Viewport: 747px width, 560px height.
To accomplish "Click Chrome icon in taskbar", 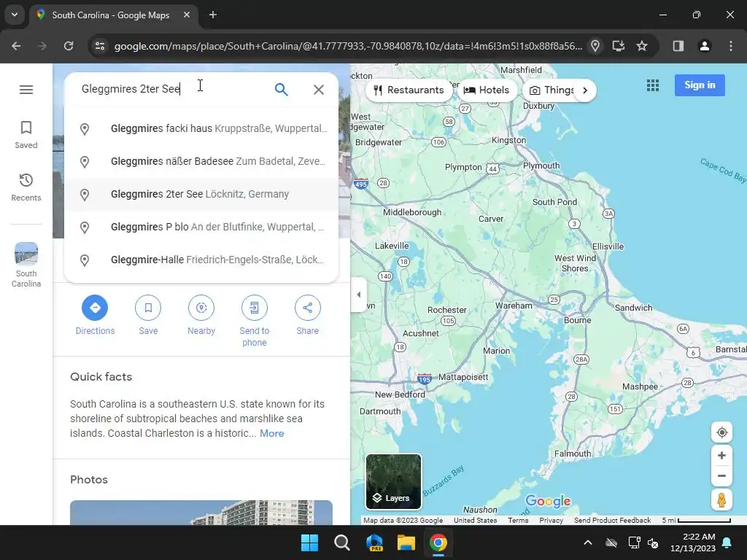I will 438,542.
